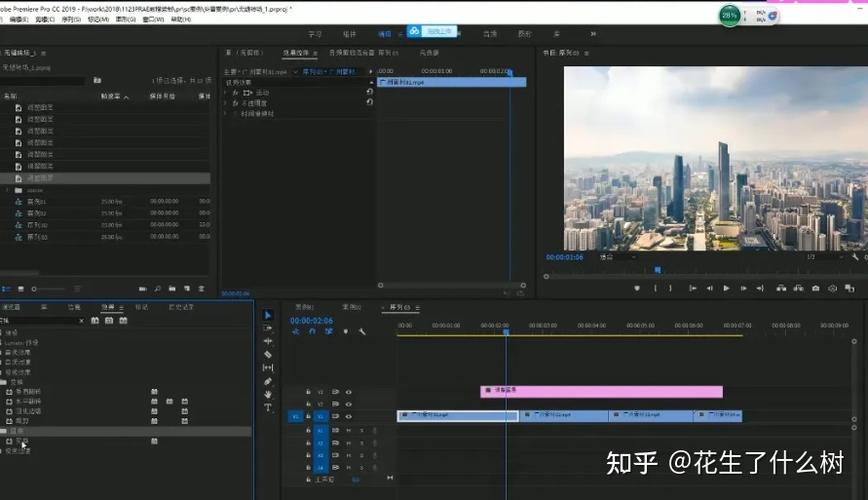
Task: Go to In point in Program monitor
Action: click(x=693, y=288)
